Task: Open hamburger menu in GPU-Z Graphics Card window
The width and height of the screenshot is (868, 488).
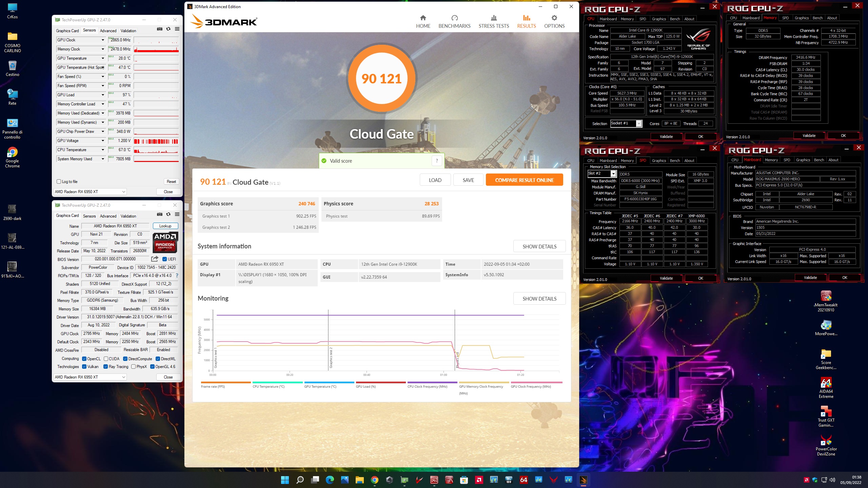Action: pyautogui.click(x=177, y=215)
